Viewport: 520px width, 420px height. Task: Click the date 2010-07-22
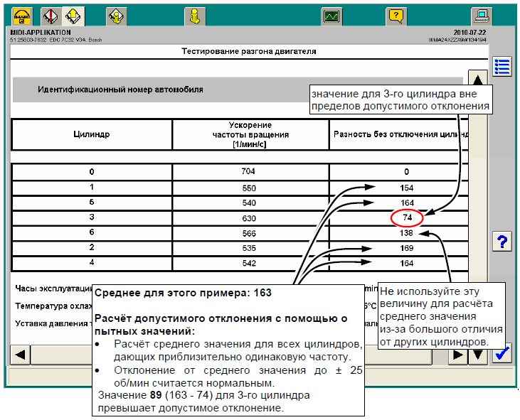tap(469, 33)
